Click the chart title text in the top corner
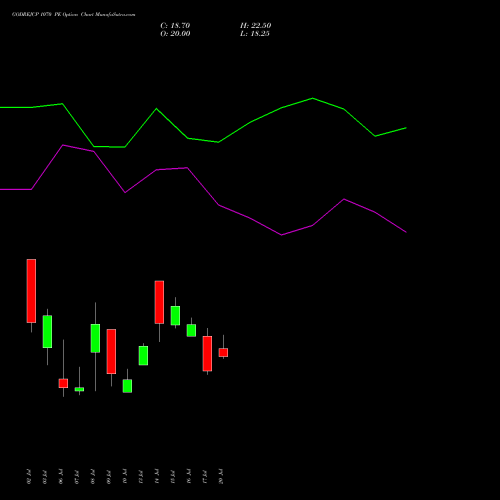500x500 pixels. pos(74,15)
